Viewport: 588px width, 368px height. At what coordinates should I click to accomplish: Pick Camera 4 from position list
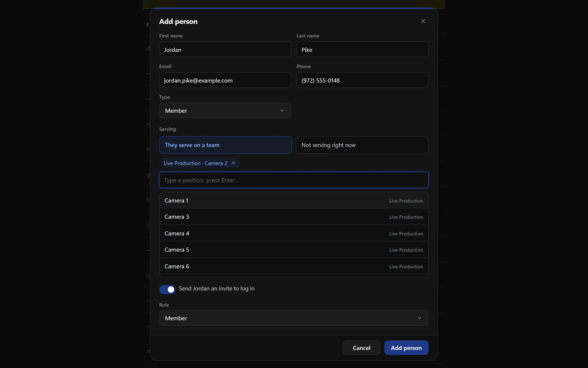click(294, 233)
